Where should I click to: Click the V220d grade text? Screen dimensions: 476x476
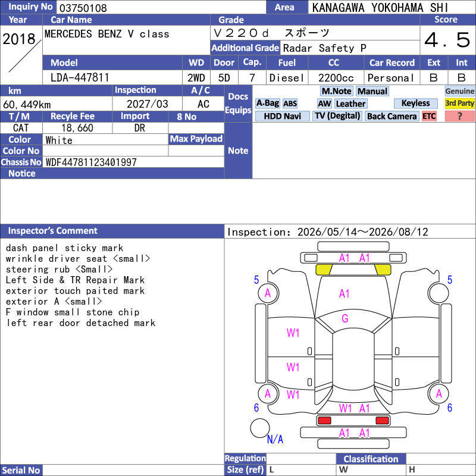(x=272, y=33)
